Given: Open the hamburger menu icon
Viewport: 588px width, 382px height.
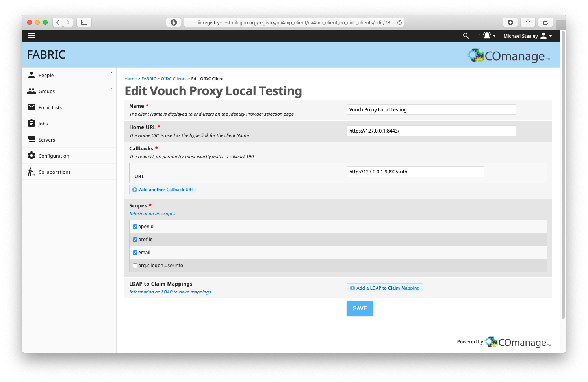Looking at the screenshot, I should [32, 36].
